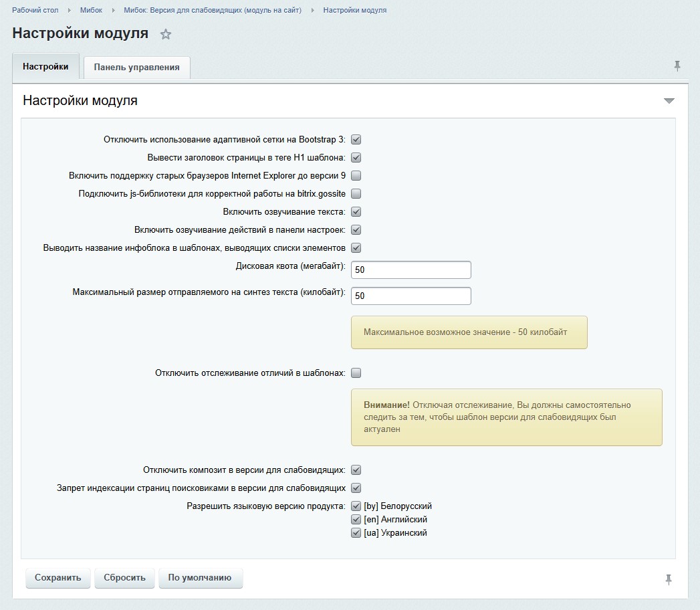The width and height of the screenshot is (700, 610).
Task: Uncheck the [en] Английский language option
Action: pos(356,520)
